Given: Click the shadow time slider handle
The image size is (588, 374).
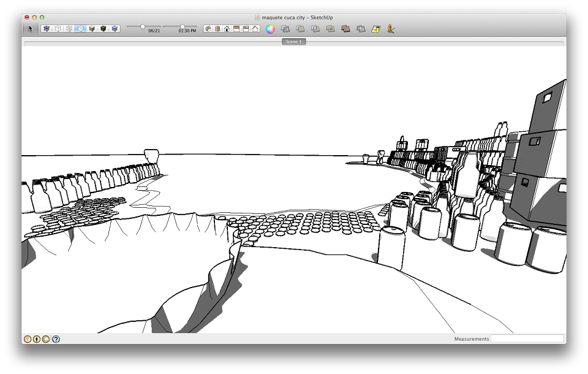Looking at the screenshot, I should click(183, 26).
